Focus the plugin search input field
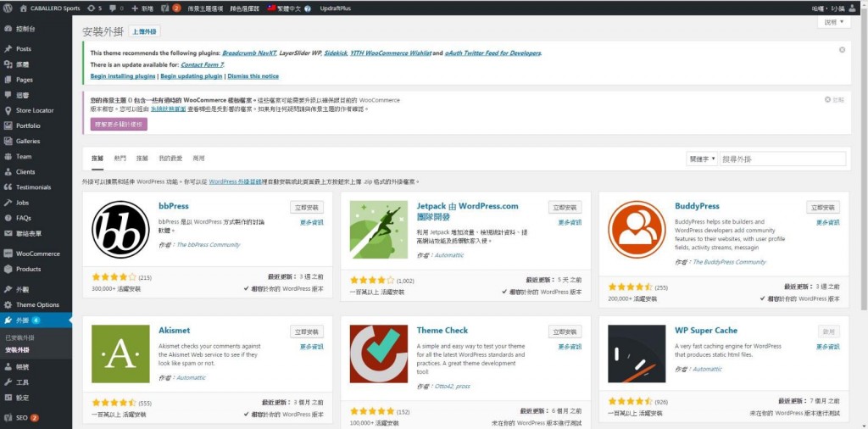868x429 pixels. (x=782, y=159)
